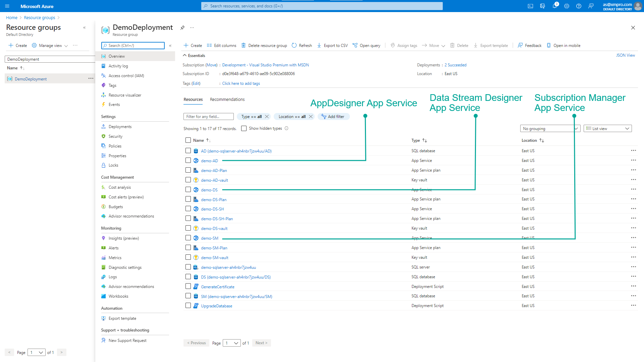Collapse the Essentials section
Image resolution: width=644 pixels, height=362 pixels.
[x=194, y=56]
